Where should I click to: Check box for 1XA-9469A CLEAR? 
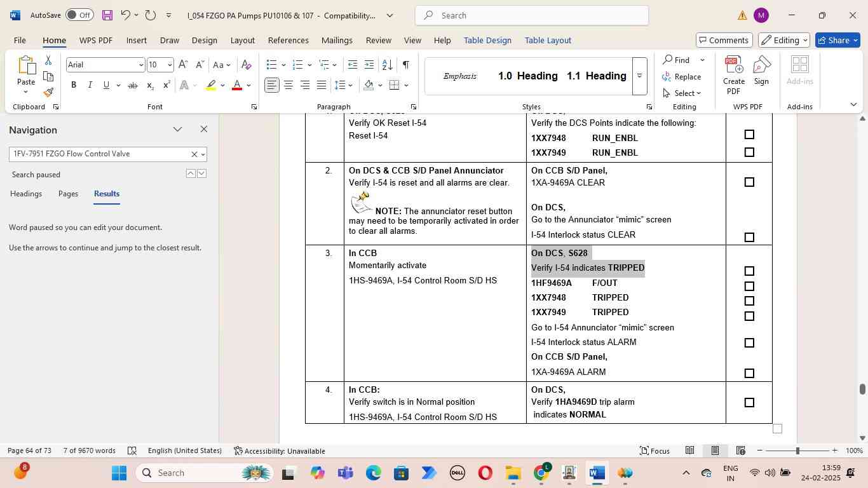(x=749, y=182)
